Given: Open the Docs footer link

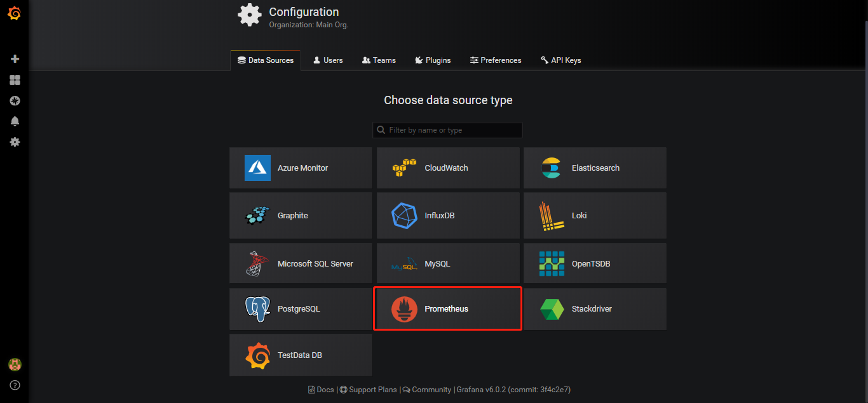Looking at the screenshot, I should (x=321, y=390).
